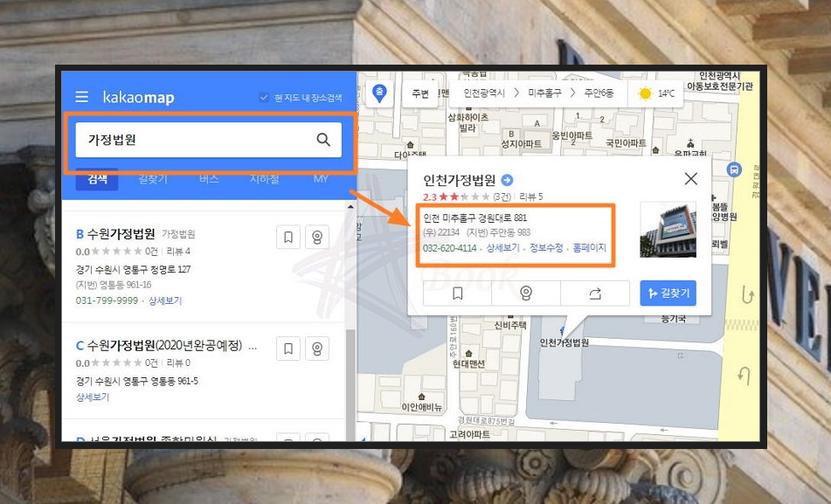
Task: Bookmark 인천가정법원 from the popup
Action: (x=457, y=293)
